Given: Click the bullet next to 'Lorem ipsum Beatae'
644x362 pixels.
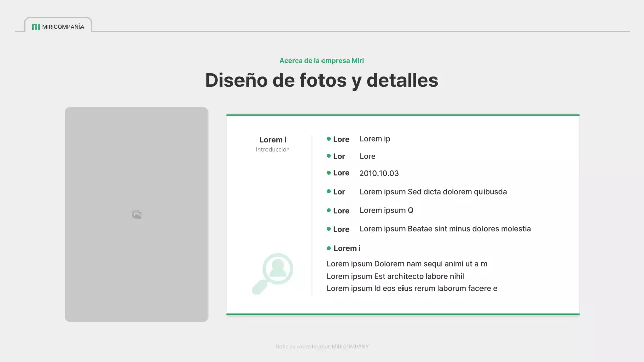Looking at the screenshot, I should [330, 229].
